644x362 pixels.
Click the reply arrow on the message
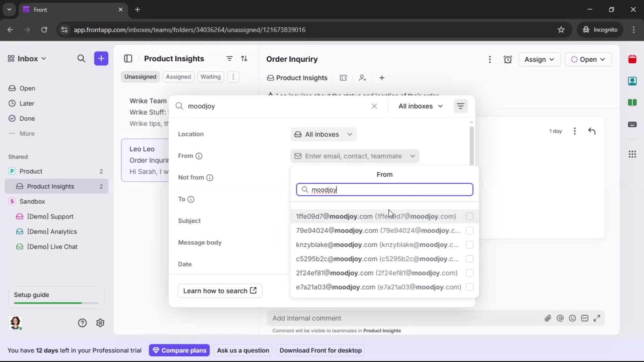pos(592,131)
